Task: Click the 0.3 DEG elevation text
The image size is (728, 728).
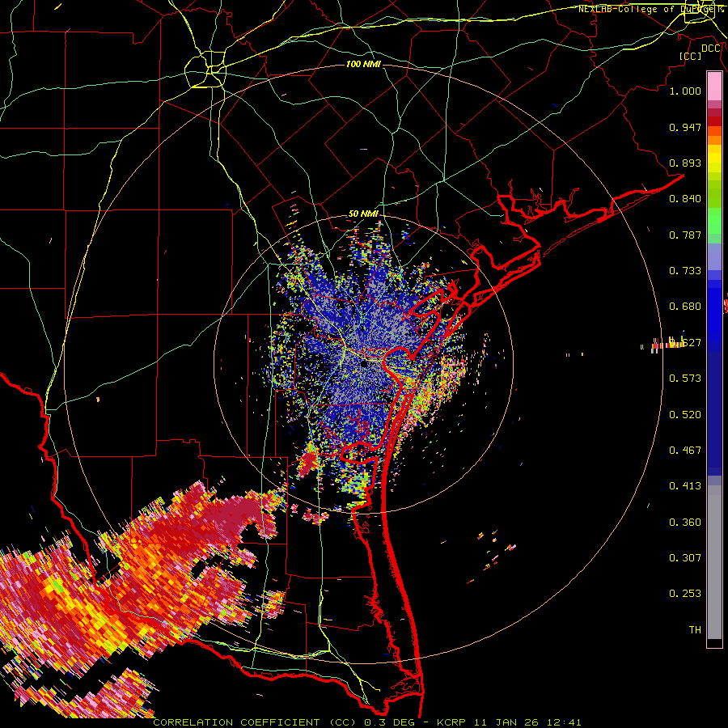Action: 391,722
